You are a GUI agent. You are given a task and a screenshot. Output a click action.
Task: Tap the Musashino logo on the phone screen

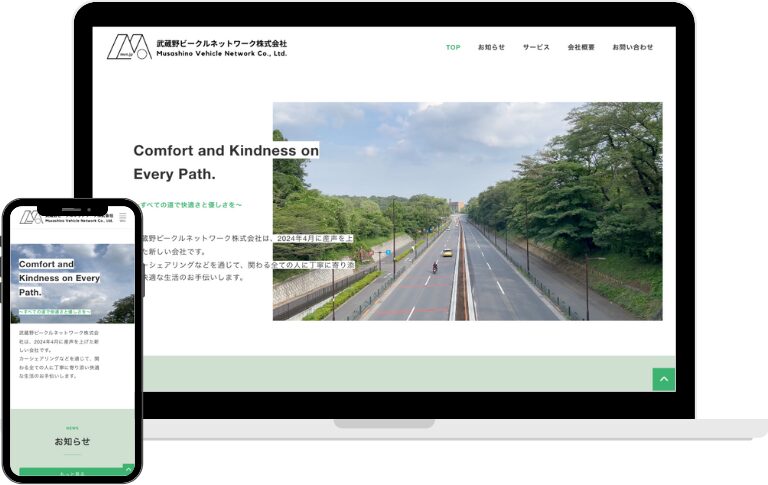click(x=31, y=217)
